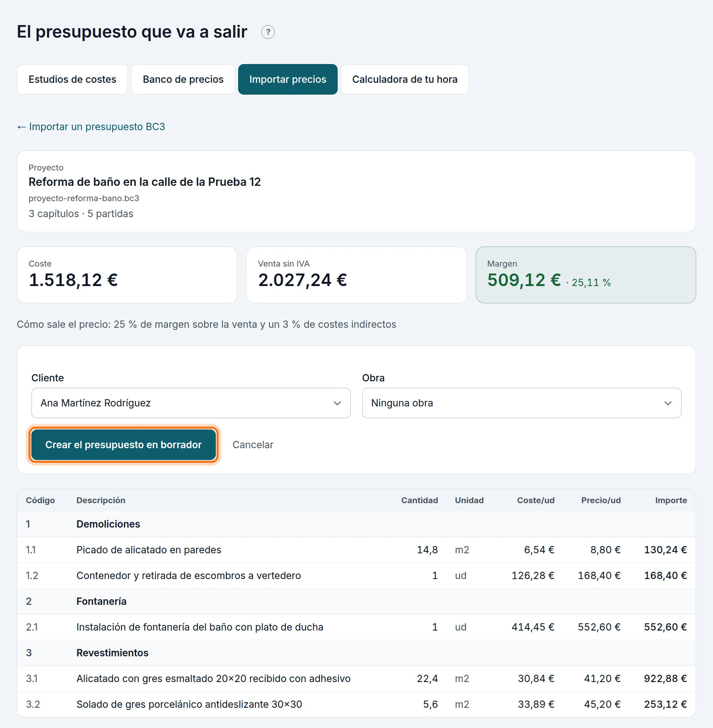Select the Coste total 1.518,12 € card
The image size is (713, 728).
pyautogui.click(x=127, y=275)
